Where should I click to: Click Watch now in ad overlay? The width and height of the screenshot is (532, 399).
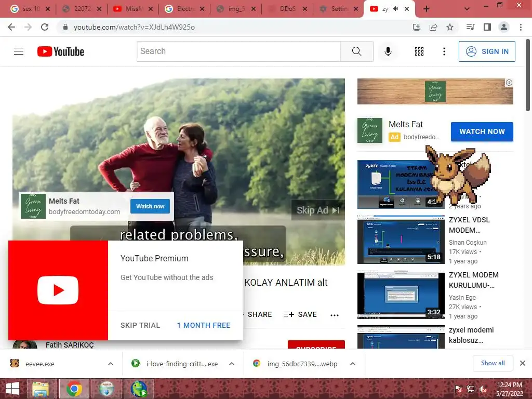tap(150, 206)
